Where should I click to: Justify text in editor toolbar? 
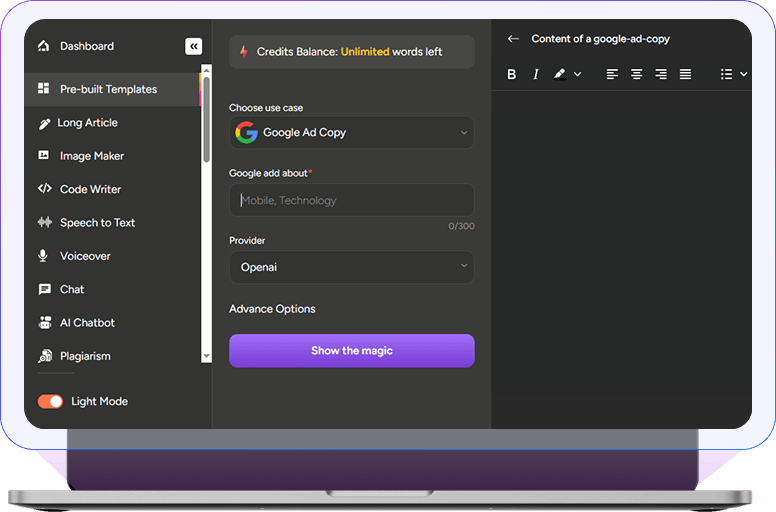click(685, 74)
